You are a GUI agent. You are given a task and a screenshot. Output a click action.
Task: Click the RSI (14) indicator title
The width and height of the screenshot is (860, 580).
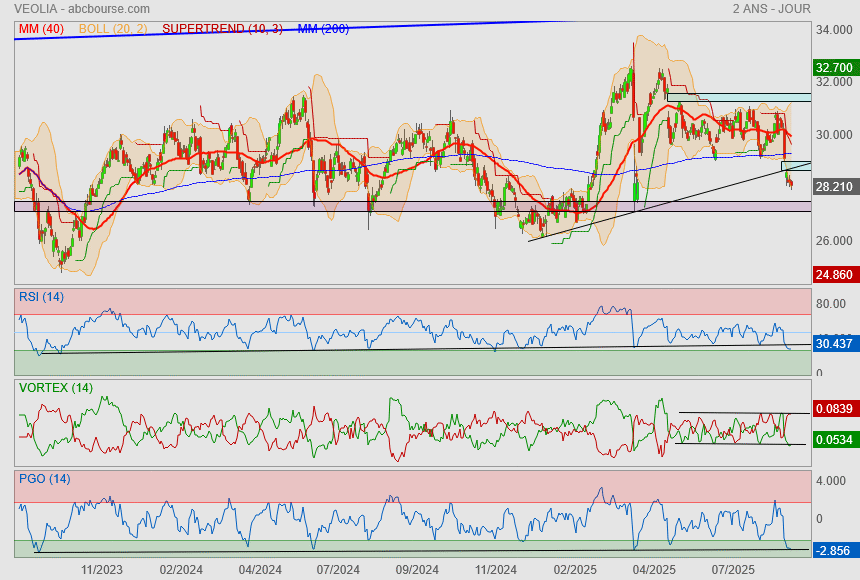pyautogui.click(x=41, y=296)
